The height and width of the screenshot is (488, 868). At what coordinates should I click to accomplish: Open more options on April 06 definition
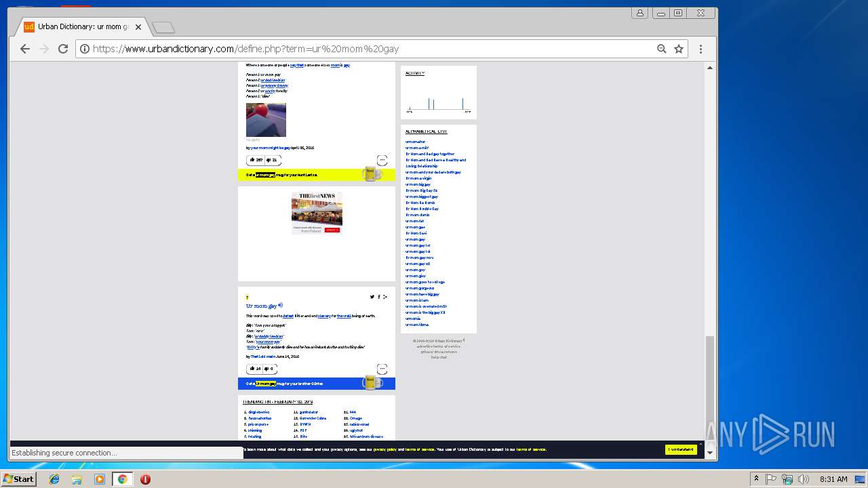382,160
